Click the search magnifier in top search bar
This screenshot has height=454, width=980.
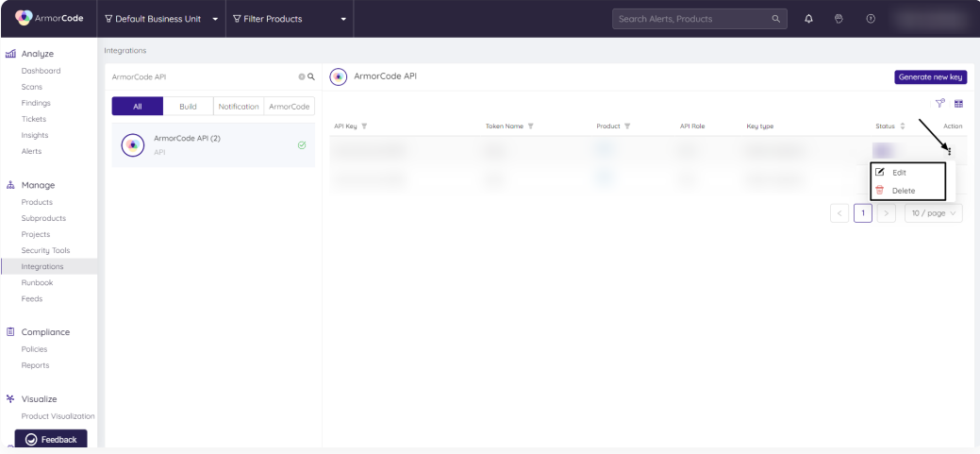click(x=775, y=19)
